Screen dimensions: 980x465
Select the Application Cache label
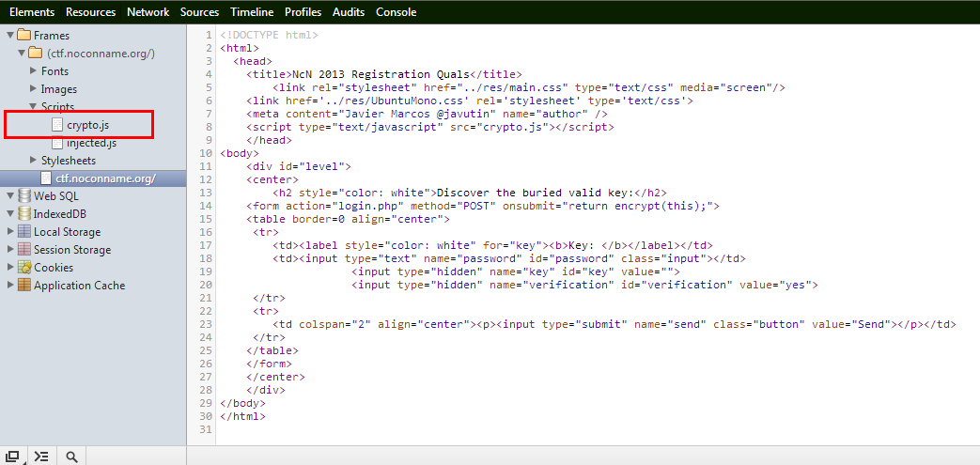pyautogui.click(x=79, y=286)
